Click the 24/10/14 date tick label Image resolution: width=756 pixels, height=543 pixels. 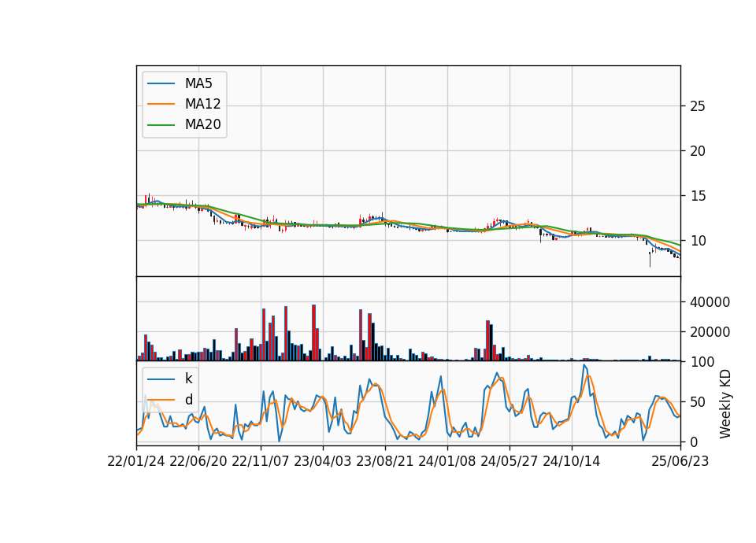point(572,461)
